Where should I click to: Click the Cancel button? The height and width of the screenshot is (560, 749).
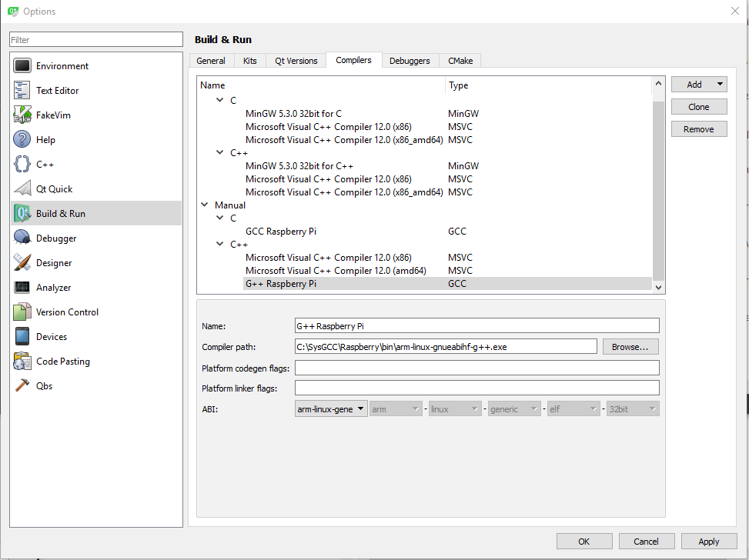(x=647, y=542)
